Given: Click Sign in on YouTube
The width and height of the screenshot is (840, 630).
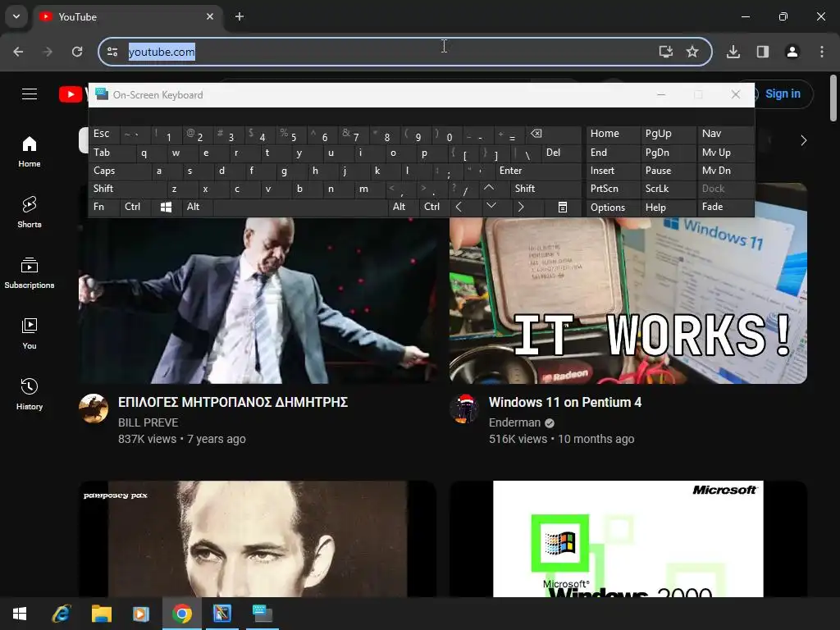Looking at the screenshot, I should (783, 94).
